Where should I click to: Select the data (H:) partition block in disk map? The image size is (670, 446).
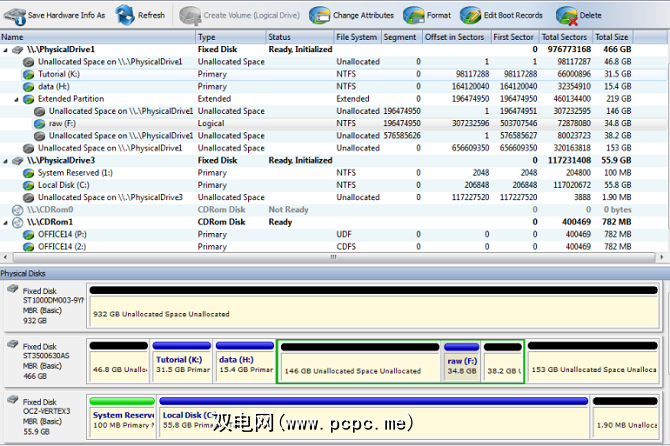[244, 364]
